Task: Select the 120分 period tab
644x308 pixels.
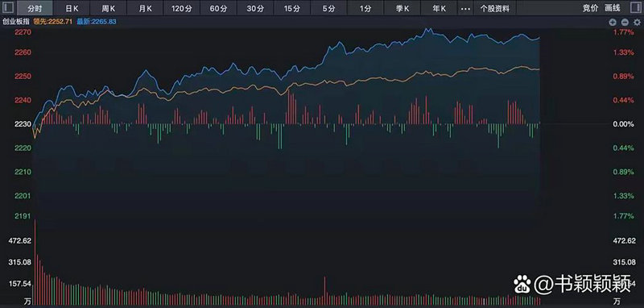Action: click(182, 8)
